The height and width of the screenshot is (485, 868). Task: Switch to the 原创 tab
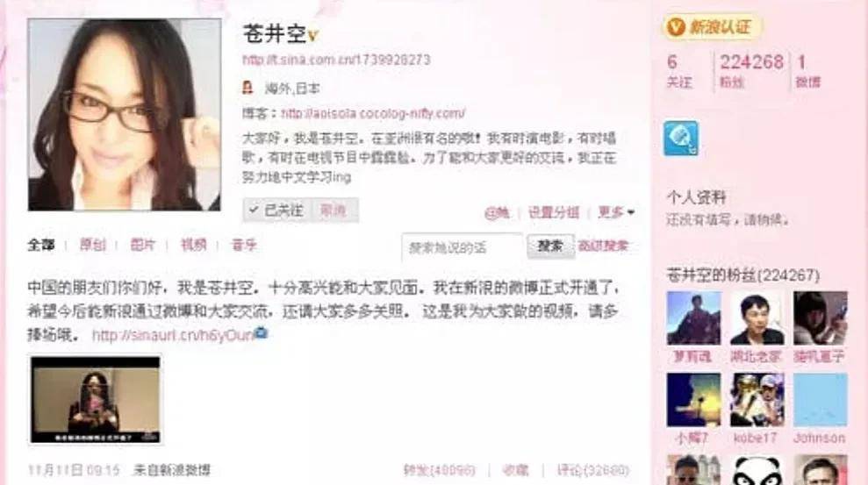tap(92, 245)
